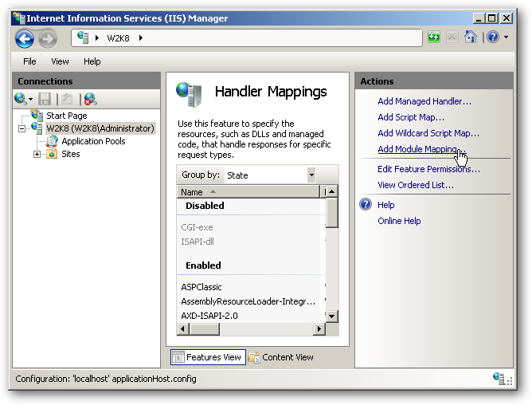Open the View menu
The width and height of the screenshot is (532, 405).
pyautogui.click(x=60, y=61)
